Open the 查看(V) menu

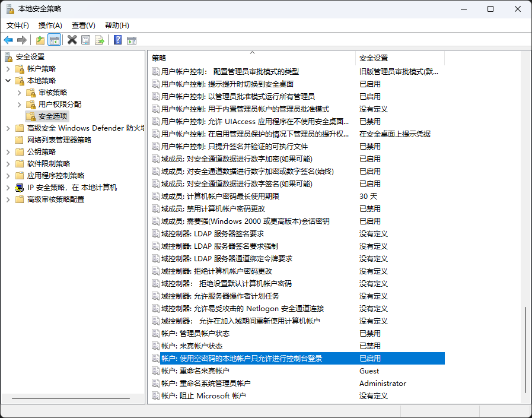(x=82, y=26)
